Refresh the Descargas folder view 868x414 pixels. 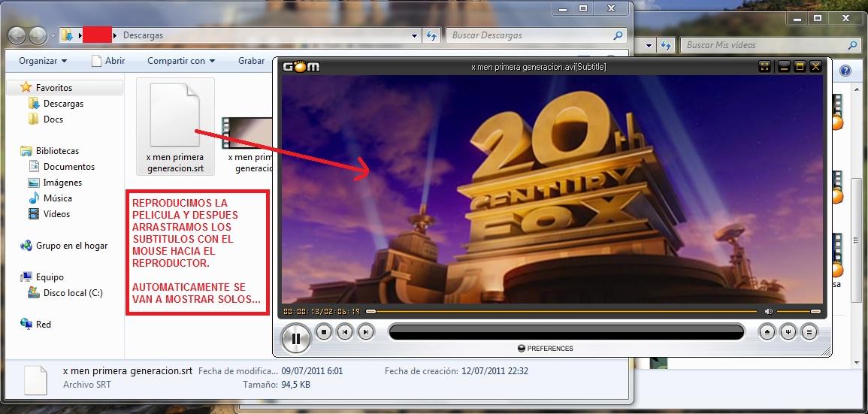click(431, 35)
